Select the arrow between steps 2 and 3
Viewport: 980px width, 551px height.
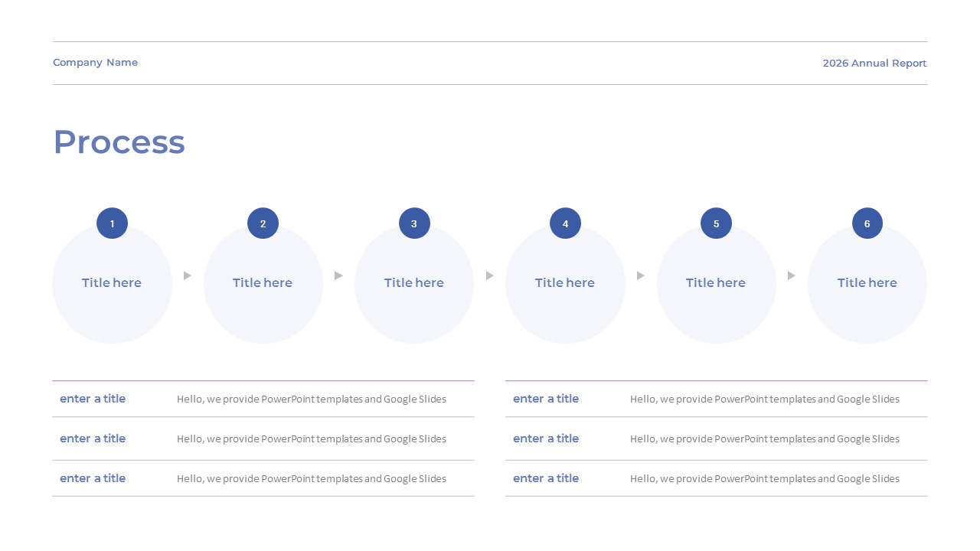coord(338,275)
